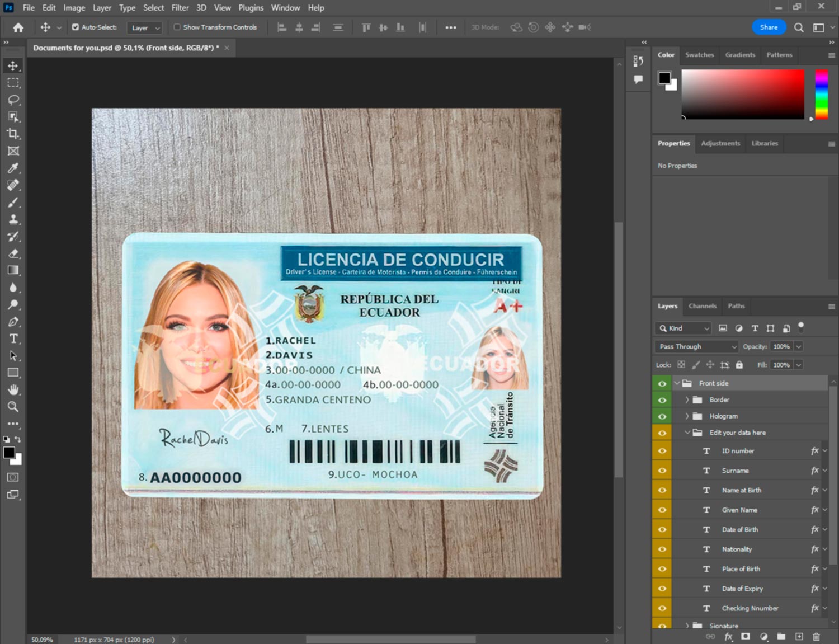This screenshot has height=644, width=839.
Task: Click the rainbow hue slider strip
Action: click(x=821, y=93)
